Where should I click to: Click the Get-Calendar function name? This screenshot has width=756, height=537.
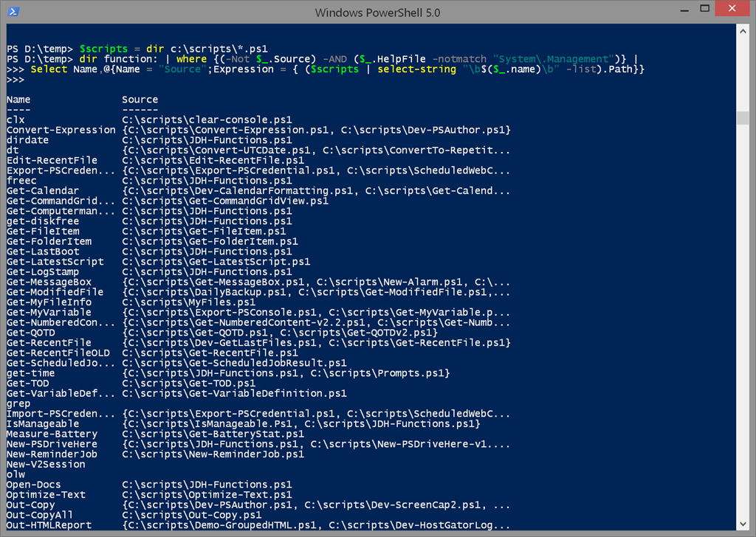tap(43, 191)
